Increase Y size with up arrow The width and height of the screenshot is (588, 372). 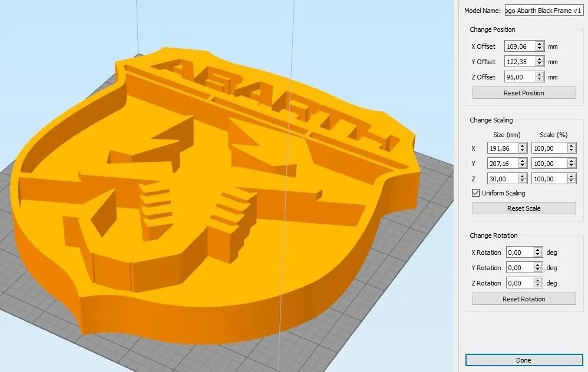coord(523,161)
